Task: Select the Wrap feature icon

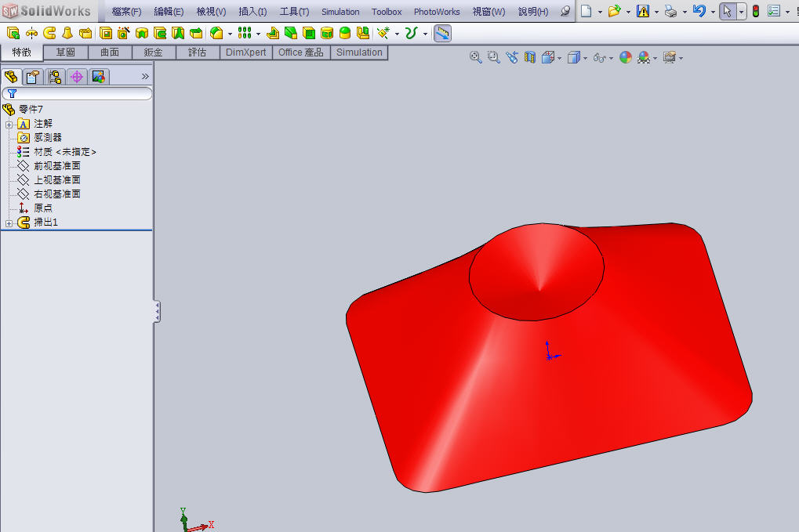Action: pos(327,34)
